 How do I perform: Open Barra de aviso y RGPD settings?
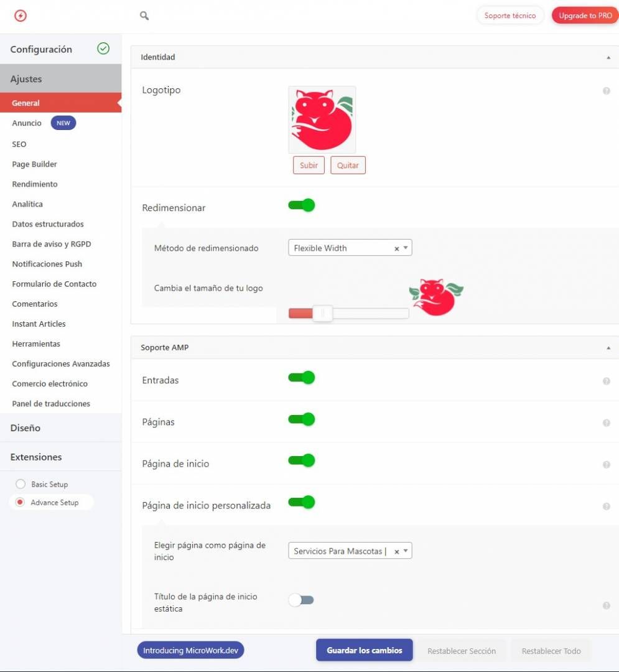click(x=52, y=244)
